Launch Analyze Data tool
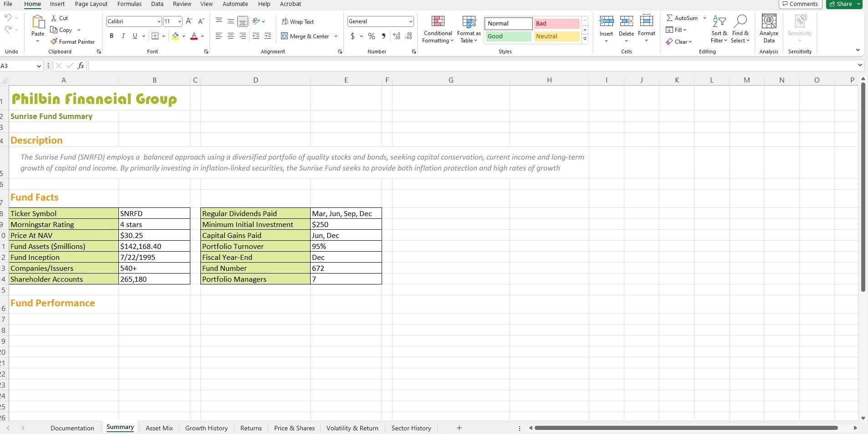The height and width of the screenshot is (434, 868). click(x=769, y=29)
